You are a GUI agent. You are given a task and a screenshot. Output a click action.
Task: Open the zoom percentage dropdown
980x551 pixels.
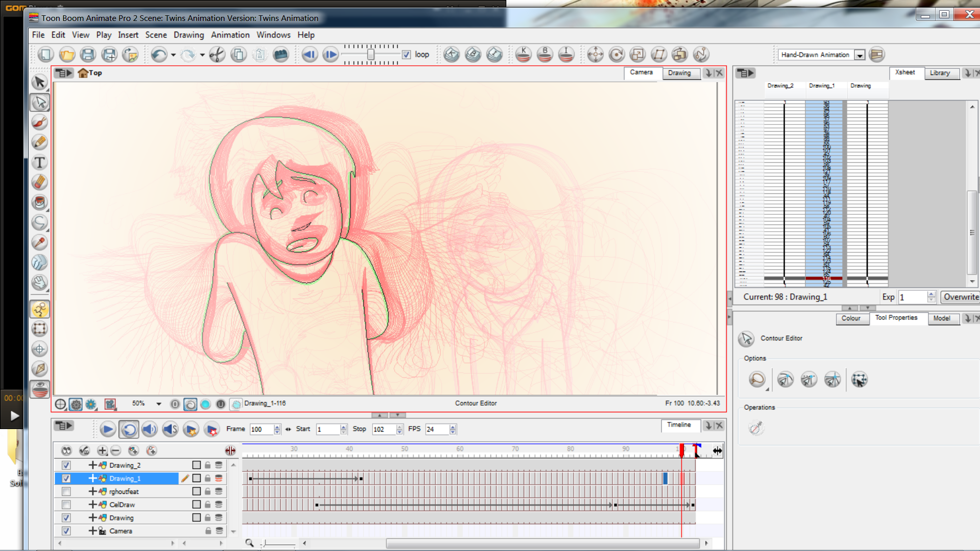point(159,404)
